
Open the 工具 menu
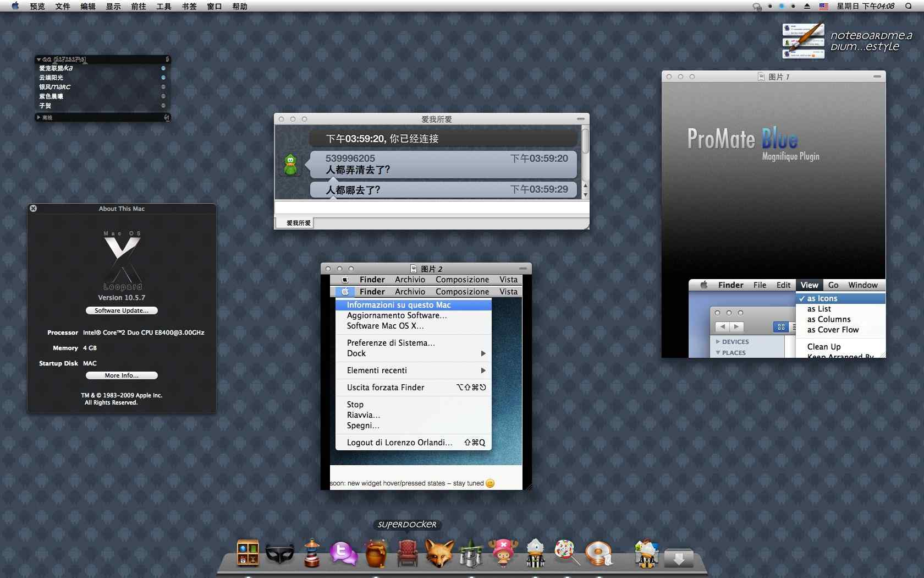pos(164,6)
